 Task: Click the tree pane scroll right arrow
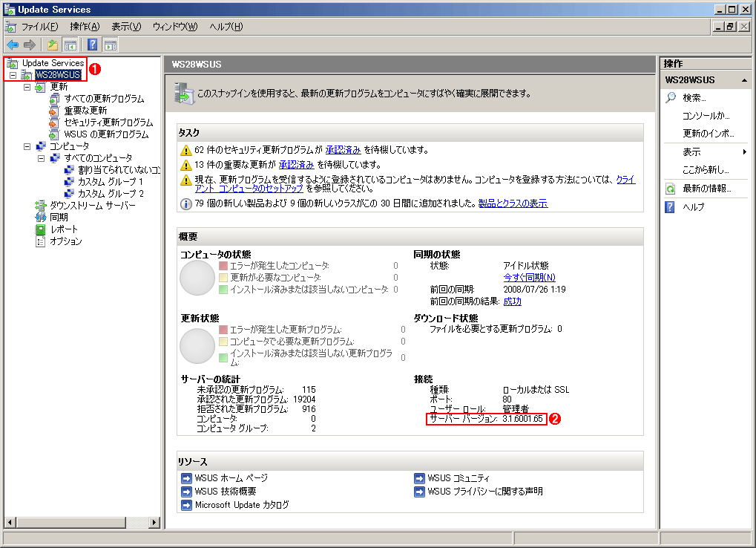[x=154, y=523]
